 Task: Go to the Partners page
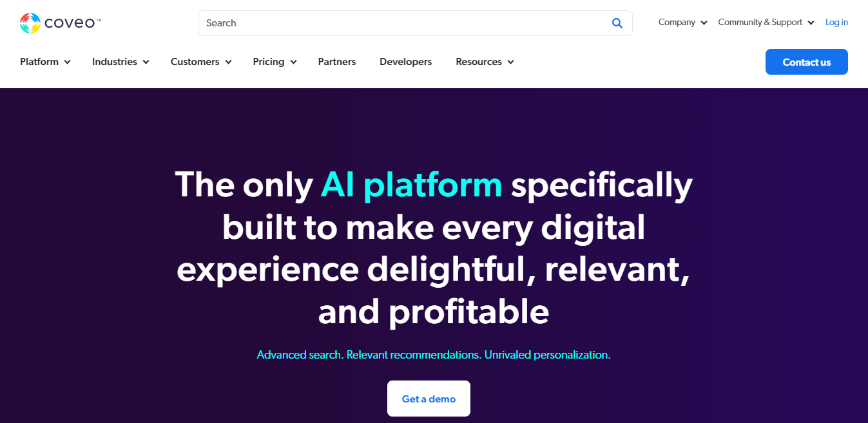click(x=337, y=62)
